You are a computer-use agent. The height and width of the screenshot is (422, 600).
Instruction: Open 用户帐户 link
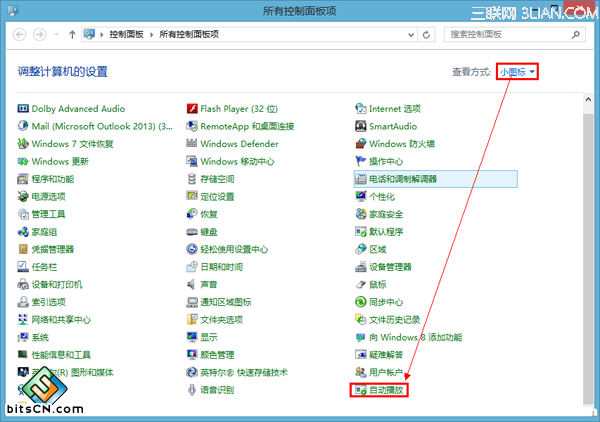coord(386,372)
